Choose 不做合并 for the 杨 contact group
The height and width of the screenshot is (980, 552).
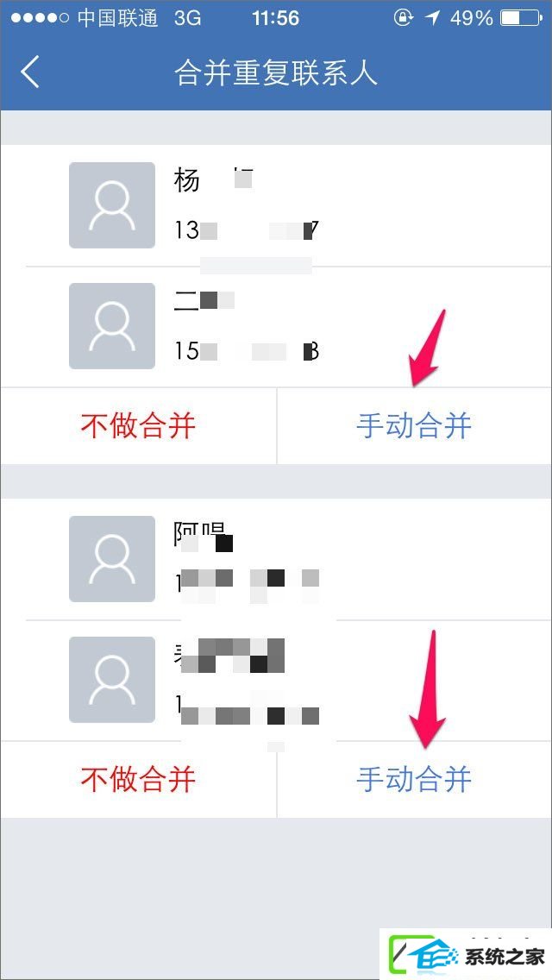point(138,426)
